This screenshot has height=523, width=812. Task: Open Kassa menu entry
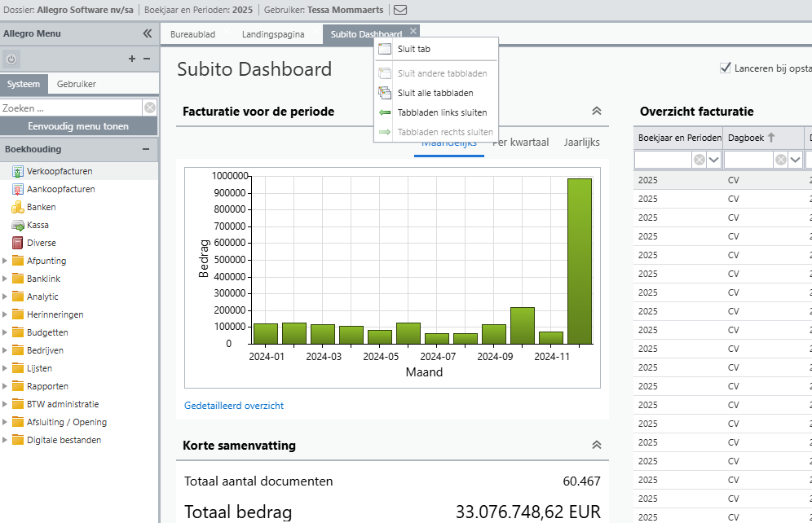38,225
